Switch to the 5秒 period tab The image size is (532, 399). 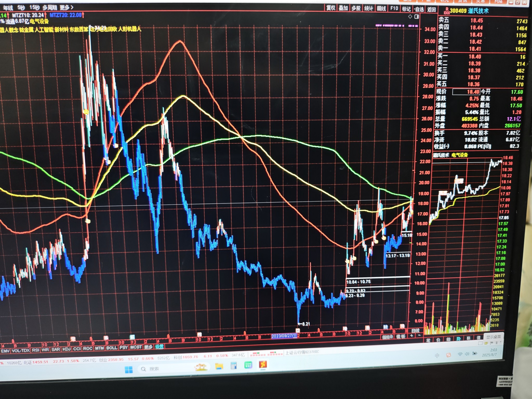[x=21, y=8]
